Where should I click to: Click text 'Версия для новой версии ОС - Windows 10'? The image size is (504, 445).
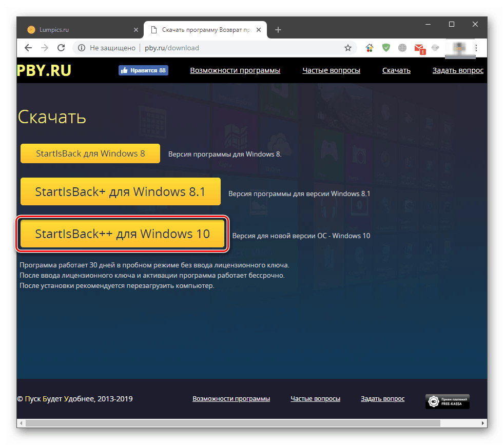coord(301,236)
